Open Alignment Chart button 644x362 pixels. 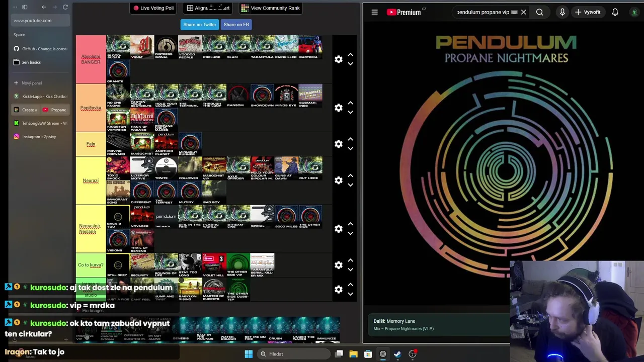tap(208, 8)
